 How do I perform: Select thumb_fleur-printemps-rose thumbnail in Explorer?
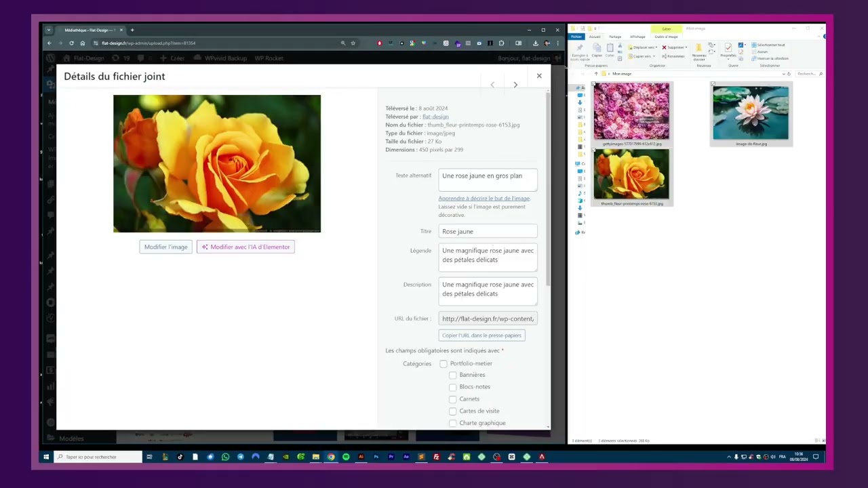coord(631,178)
